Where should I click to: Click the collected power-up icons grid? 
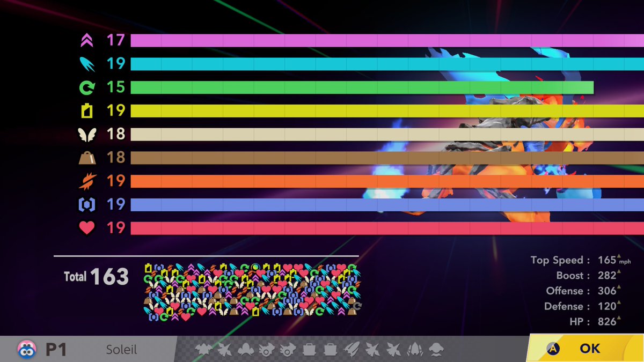tap(253, 292)
